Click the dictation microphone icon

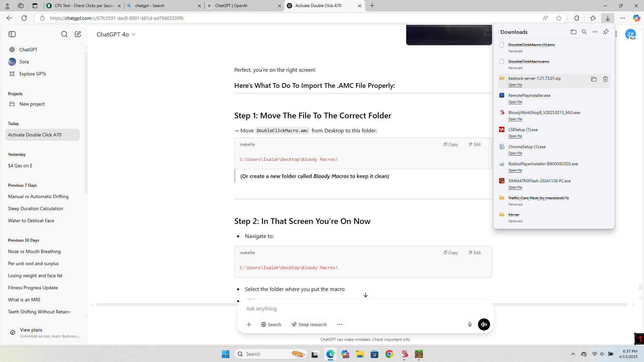[470, 324]
